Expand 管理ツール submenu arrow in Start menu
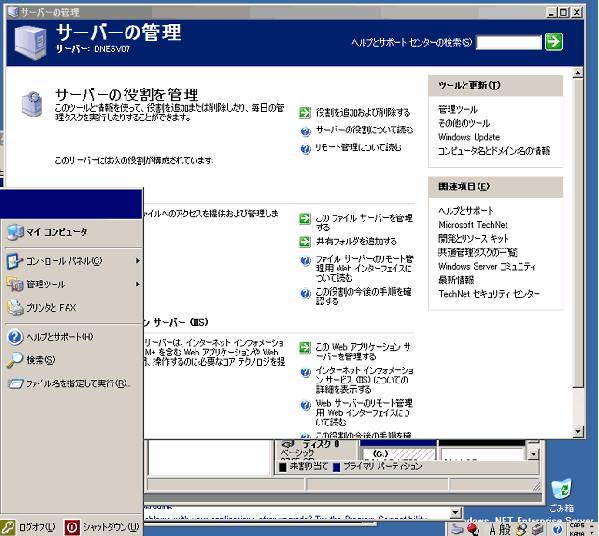This screenshot has height=536, width=599. (138, 284)
